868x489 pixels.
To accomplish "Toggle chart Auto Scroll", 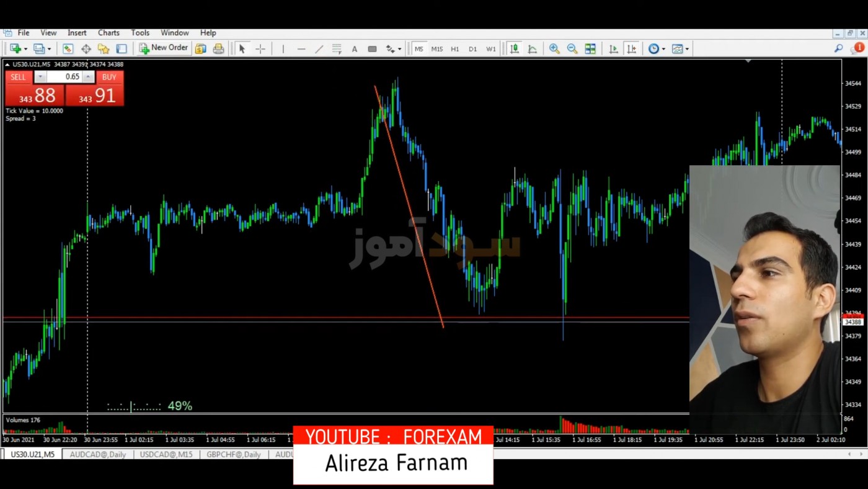I will [x=614, y=48].
